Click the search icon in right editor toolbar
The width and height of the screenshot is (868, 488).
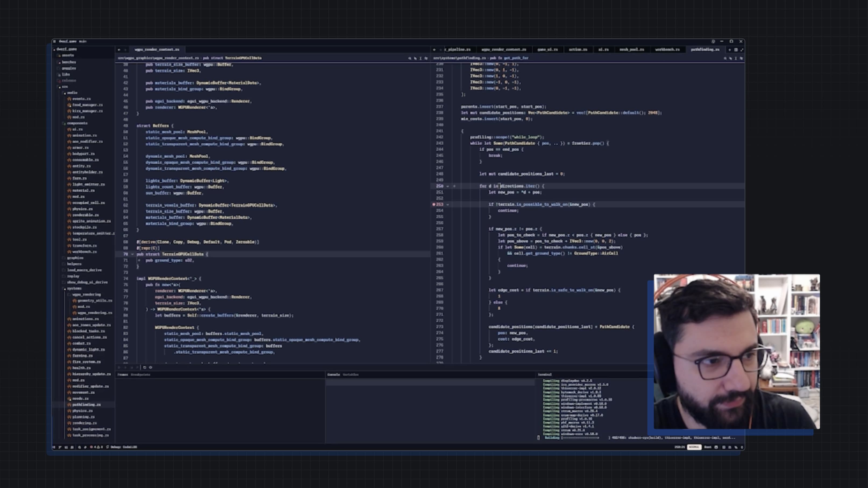pyautogui.click(x=725, y=58)
